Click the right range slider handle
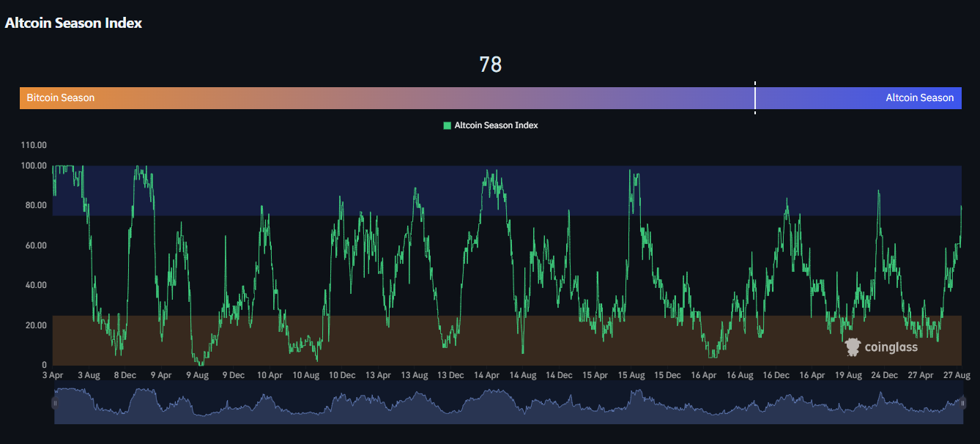Viewport: 980px width, 444px height. 962,402
